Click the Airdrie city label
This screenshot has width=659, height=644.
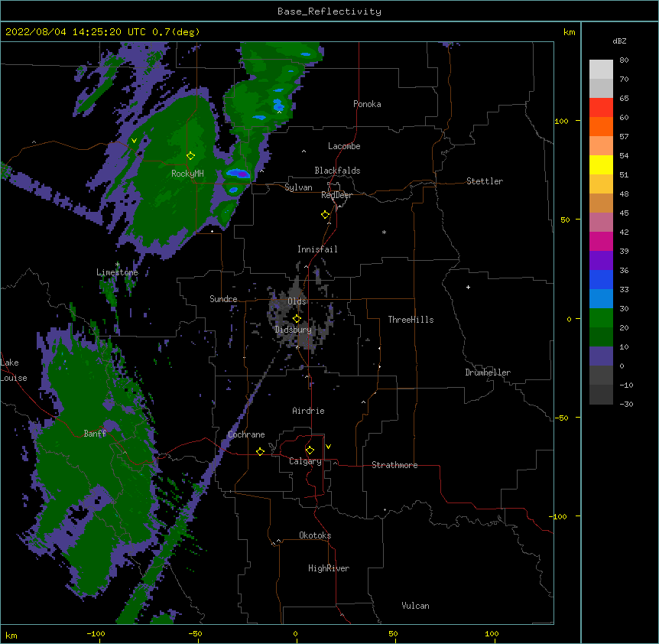308,411
